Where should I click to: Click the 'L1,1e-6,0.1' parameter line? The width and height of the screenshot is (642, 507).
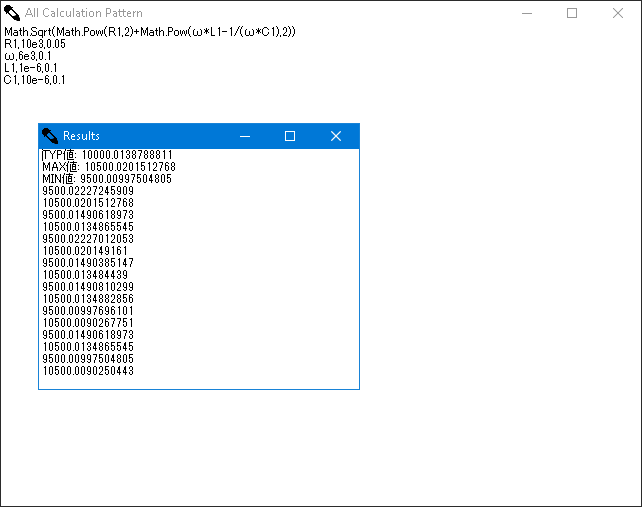click(31, 68)
